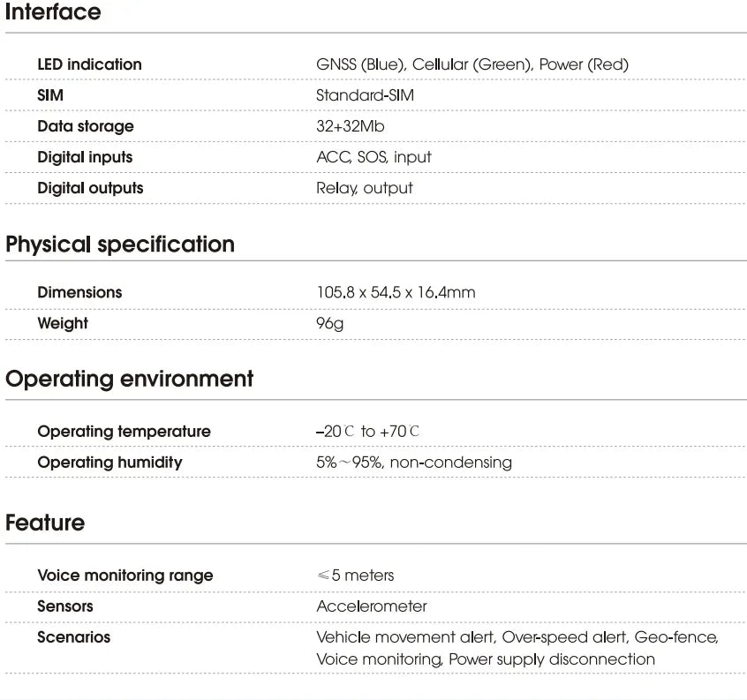747x700 pixels.
Task: Click the ACC, SOS, input value
Action: (x=373, y=157)
